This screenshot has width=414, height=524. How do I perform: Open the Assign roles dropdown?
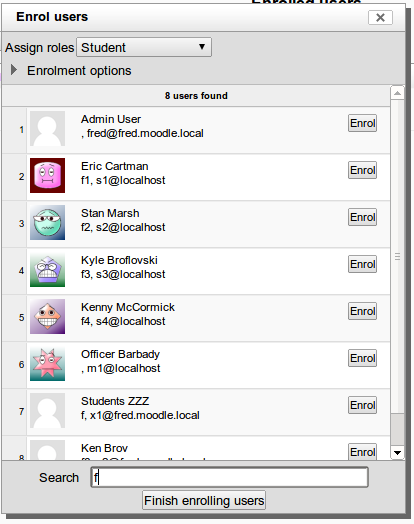144,47
